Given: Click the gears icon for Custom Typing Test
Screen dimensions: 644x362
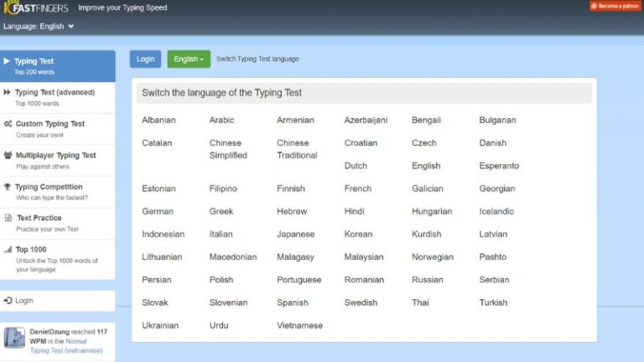Looking at the screenshot, I should pyautogui.click(x=8, y=124).
